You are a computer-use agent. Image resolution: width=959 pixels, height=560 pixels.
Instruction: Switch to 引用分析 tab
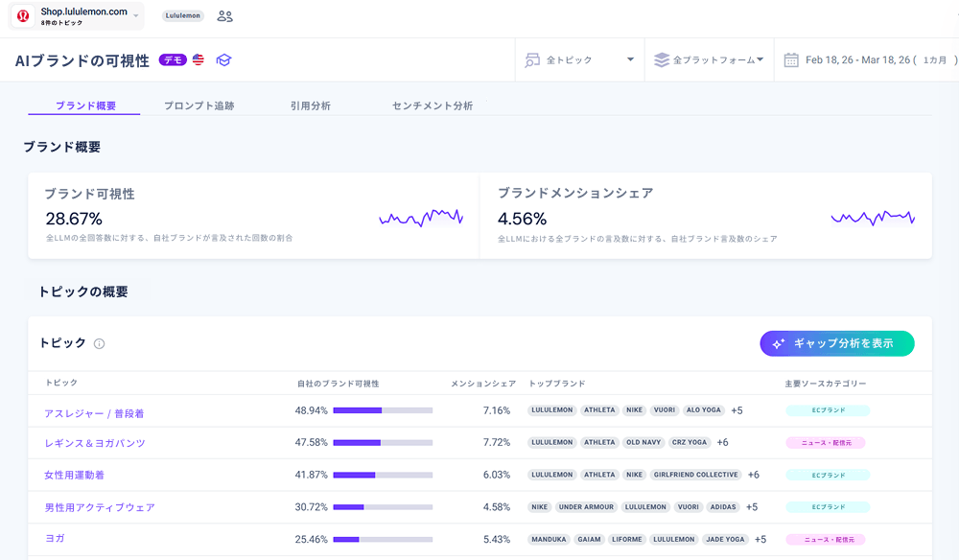click(x=311, y=105)
